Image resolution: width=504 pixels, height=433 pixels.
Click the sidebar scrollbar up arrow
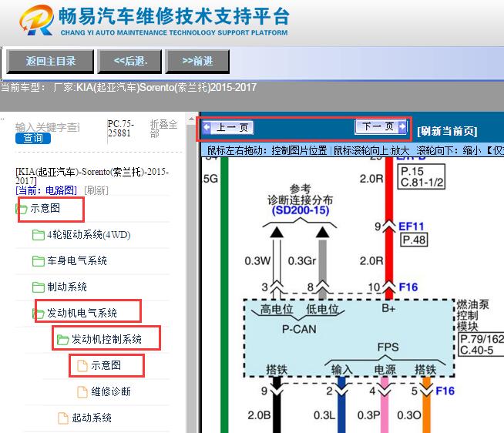pos(191,119)
